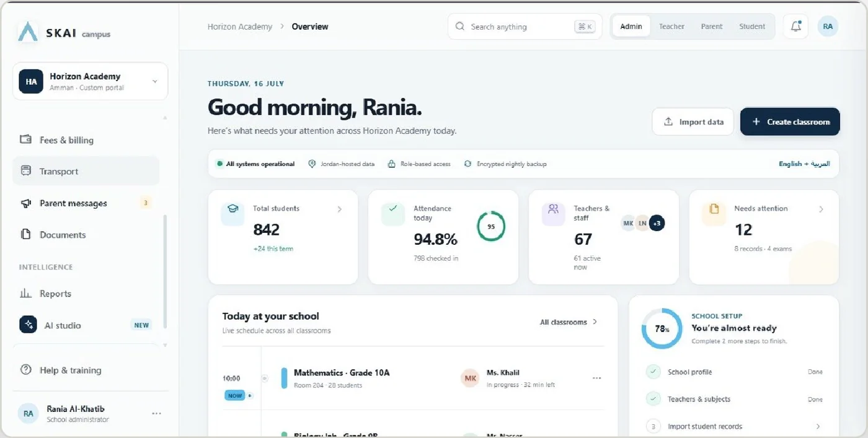Click the Attendance today checkmark icon
This screenshot has height=438, width=868.
click(x=392, y=209)
